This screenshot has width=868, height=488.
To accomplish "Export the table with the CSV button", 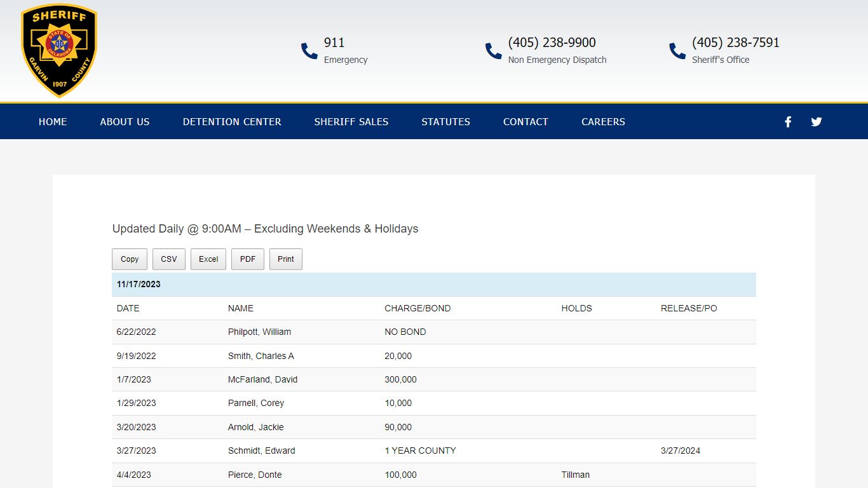I will coord(169,259).
